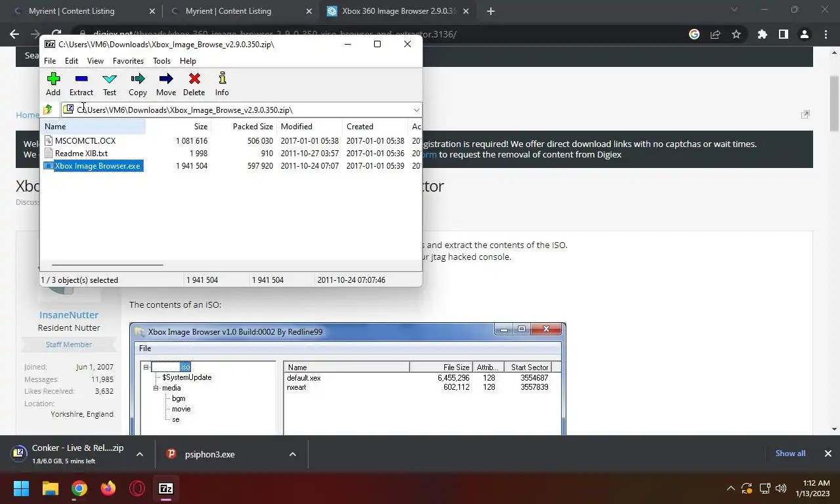Select the Readme XIB.txt file
This screenshot has width=840, height=504.
81,153
